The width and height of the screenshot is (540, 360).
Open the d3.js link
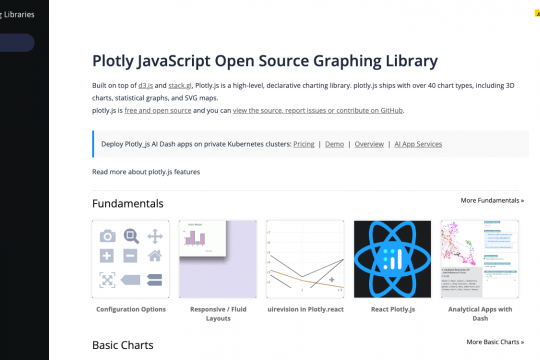pos(145,85)
